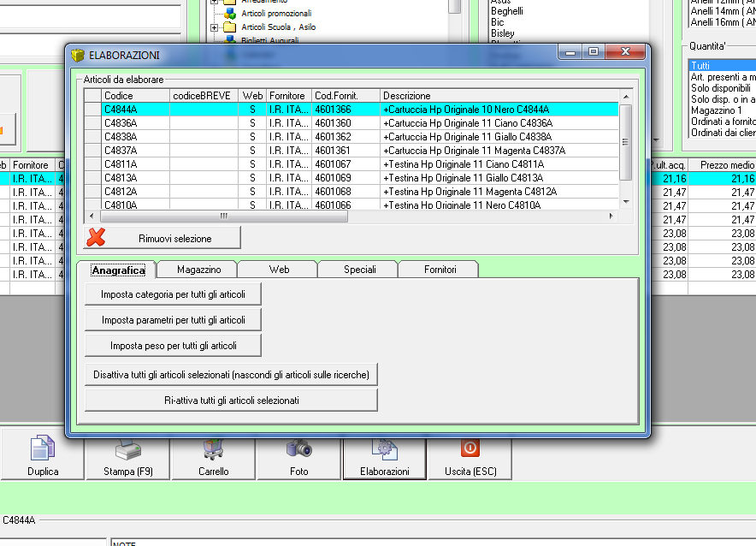Click Cod.Fornit. column header
Screen dimensions: 756x546
346,96
